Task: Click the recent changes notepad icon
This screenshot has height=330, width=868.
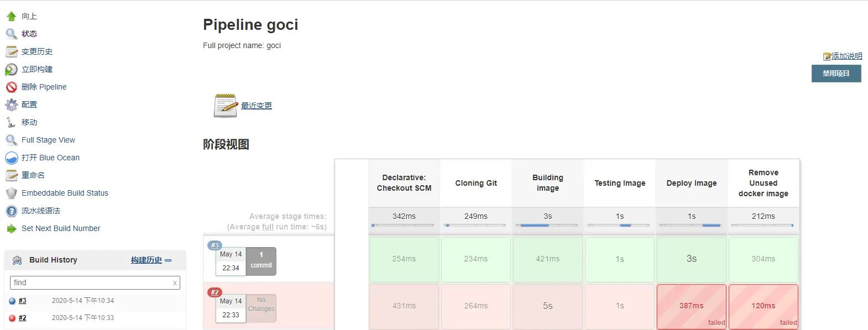Action: tap(226, 106)
